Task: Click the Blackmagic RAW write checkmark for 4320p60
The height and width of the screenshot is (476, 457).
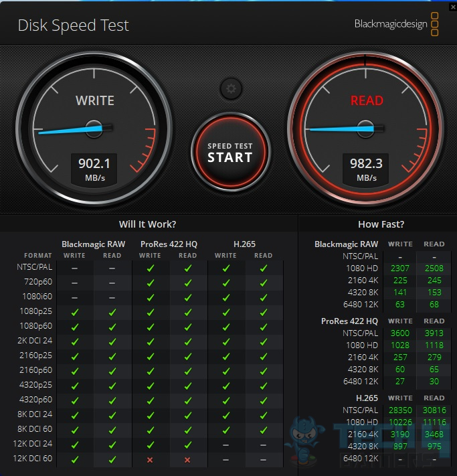Action: [x=75, y=401]
